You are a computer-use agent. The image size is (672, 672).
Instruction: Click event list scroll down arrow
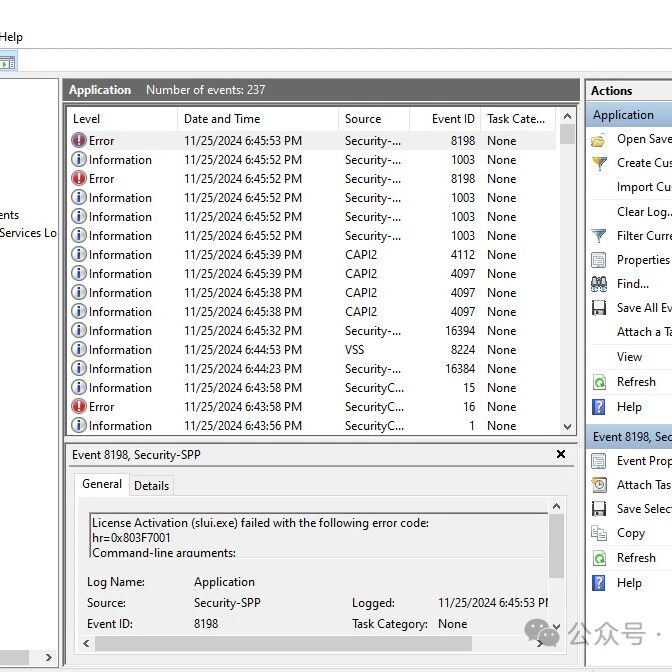tap(567, 426)
